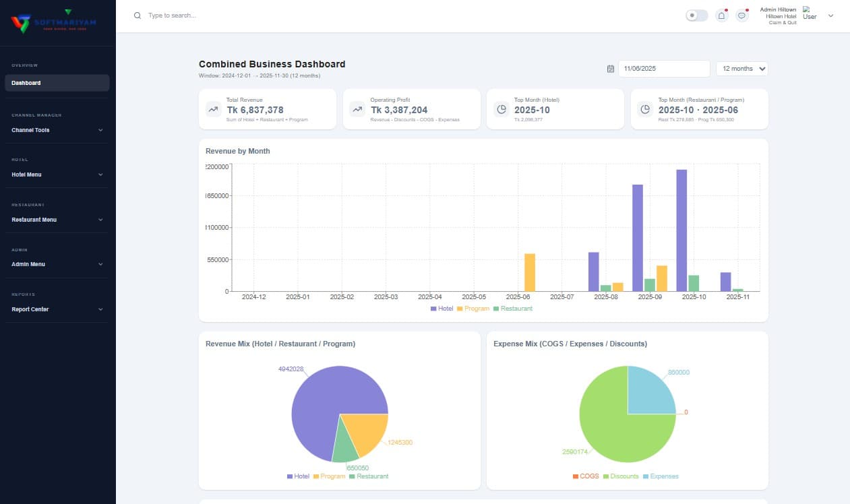The image size is (850, 504).
Task: Open the 12 months dropdown
Action: pyautogui.click(x=741, y=68)
